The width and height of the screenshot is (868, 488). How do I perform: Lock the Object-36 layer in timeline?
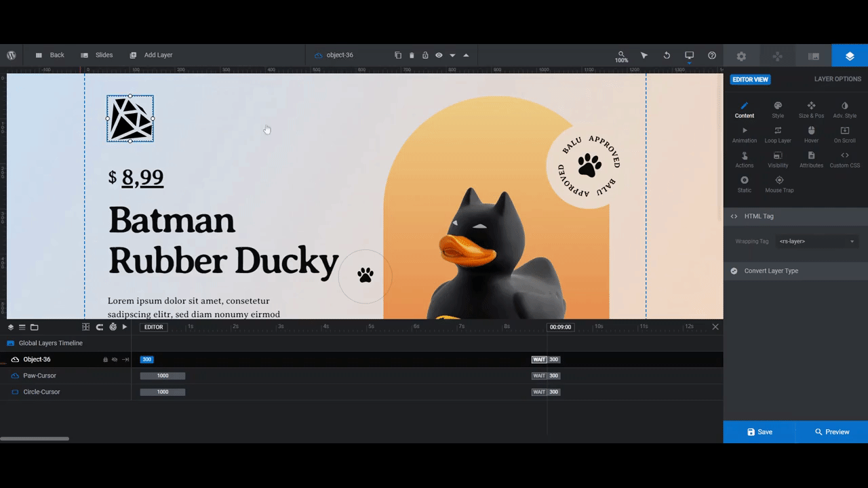[x=105, y=360]
